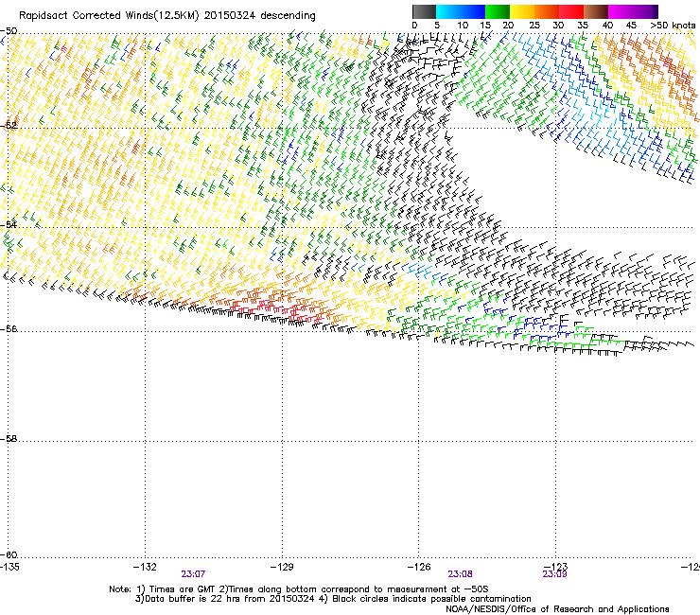This screenshot has height=615, width=700.
Task: Click the '-54' latitude axis label
Action: [x=9, y=224]
